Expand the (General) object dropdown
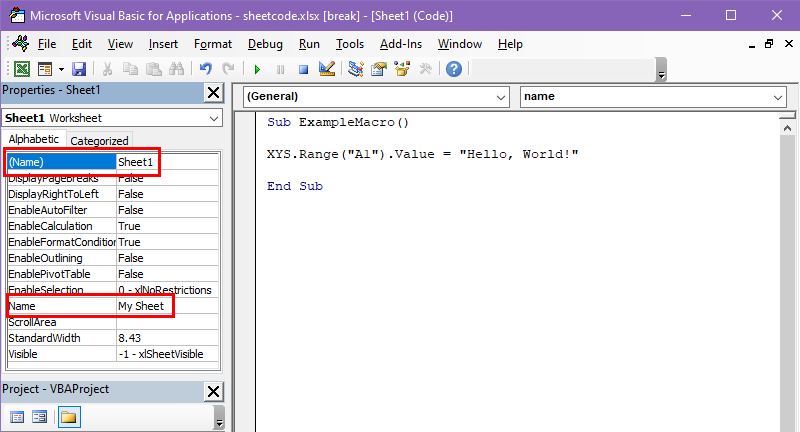 click(x=501, y=97)
